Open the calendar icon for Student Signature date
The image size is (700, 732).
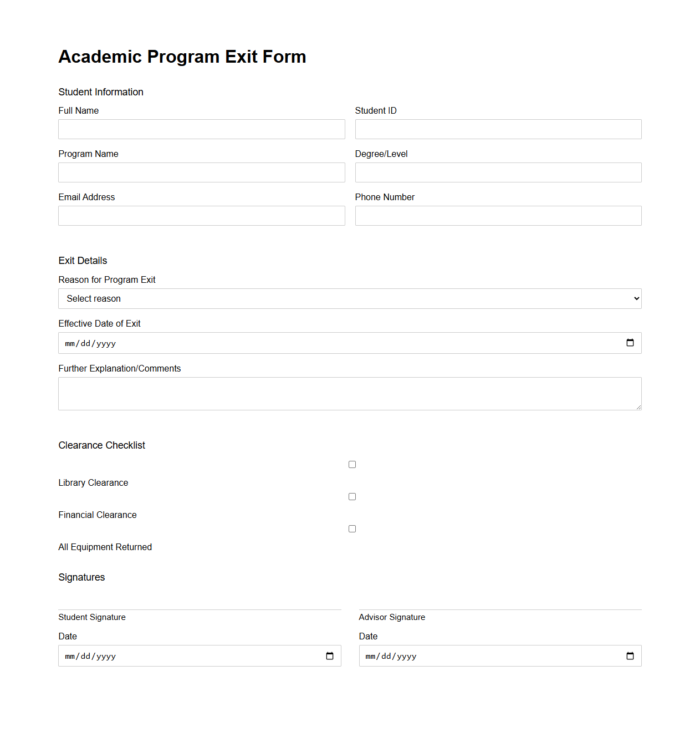pyautogui.click(x=330, y=655)
